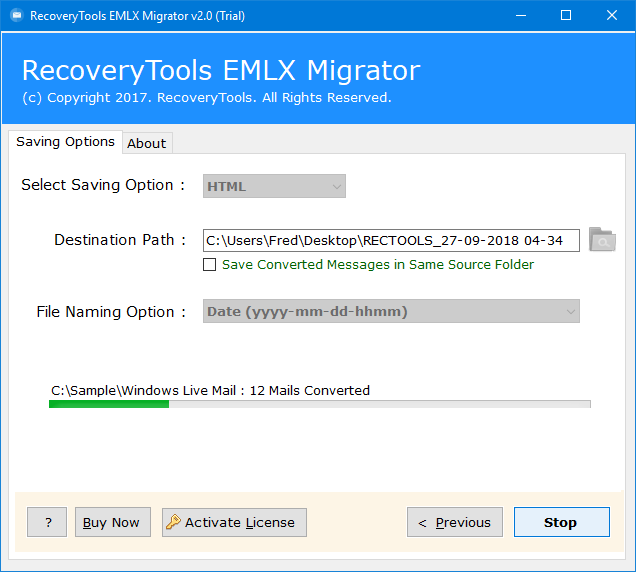Image resolution: width=636 pixels, height=572 pixels.
Task: Go back with the Previous button
Action: pyautogui.click(x=455, y=522)
